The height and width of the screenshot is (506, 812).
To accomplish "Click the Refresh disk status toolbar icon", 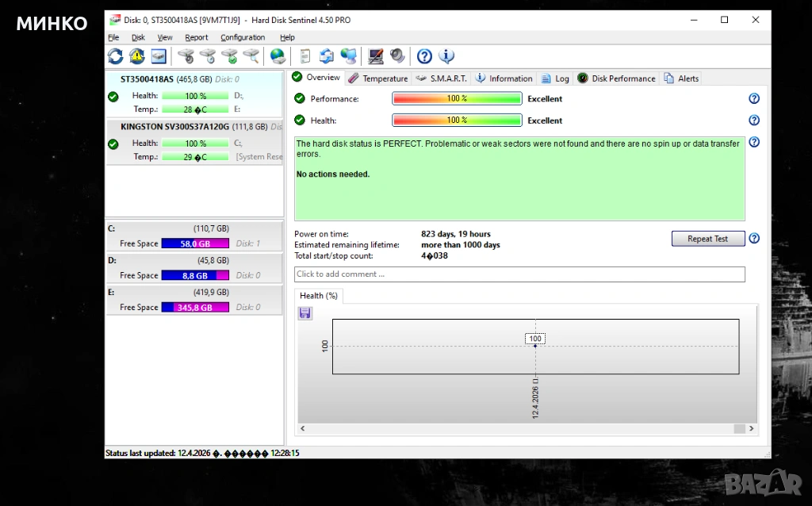I will (116, 56).
